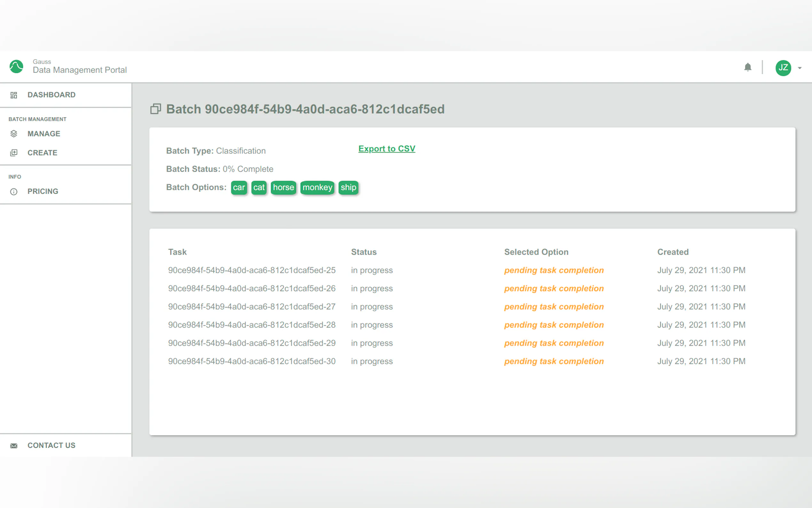Expand the user account dropdown arrow

tap(800, 68)
